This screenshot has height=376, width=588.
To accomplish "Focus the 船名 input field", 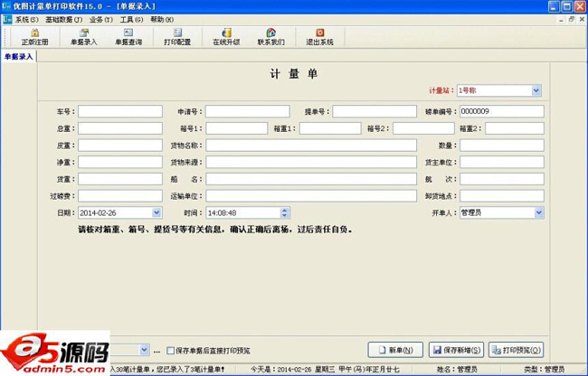I will click(x=311, y=179).
